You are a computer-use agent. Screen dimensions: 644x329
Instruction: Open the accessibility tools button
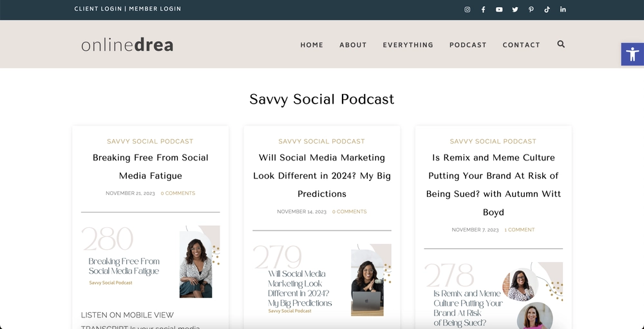pyautogui.click(x=632, y=54)
